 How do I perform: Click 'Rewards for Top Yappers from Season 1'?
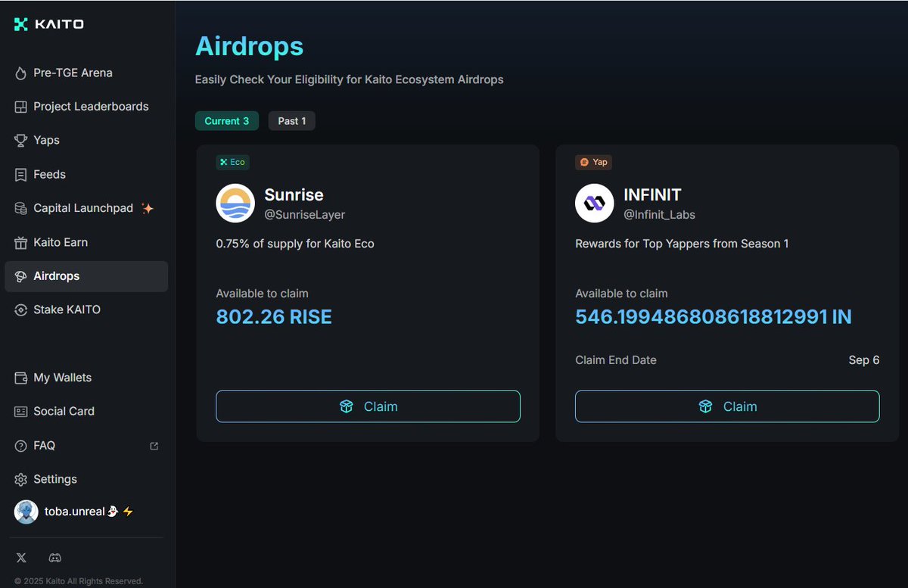pos(682,244)
